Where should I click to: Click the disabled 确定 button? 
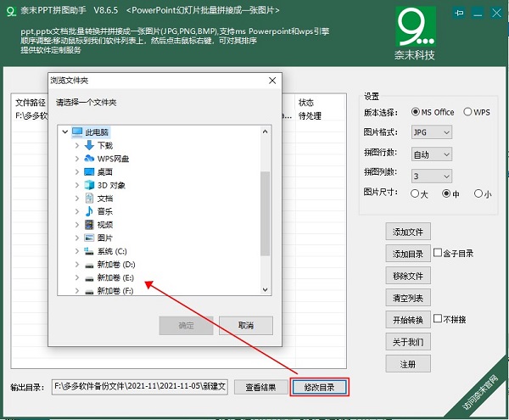click(186, 325)
